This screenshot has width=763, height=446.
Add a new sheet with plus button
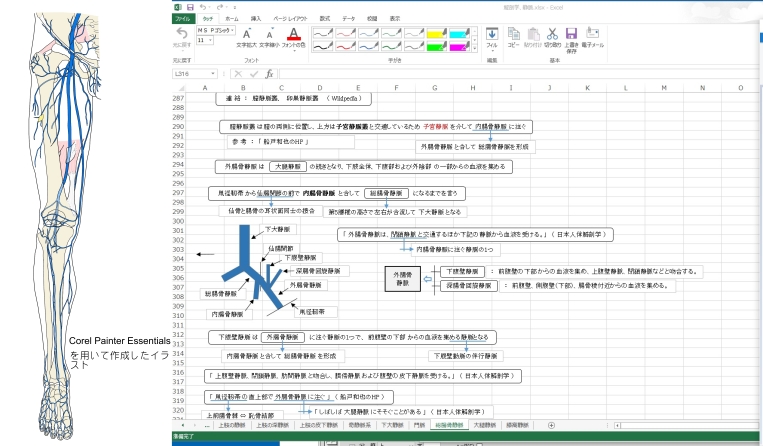pyautogui.click(x=552, y=425)
